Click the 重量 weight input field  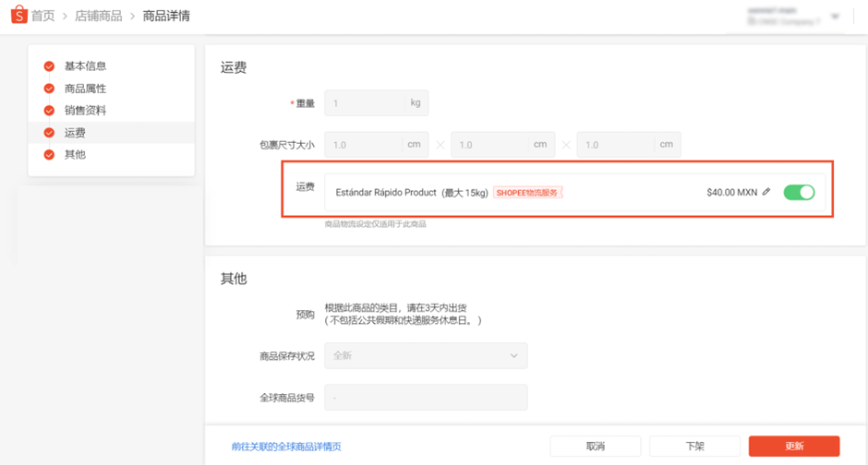(376, 102)
